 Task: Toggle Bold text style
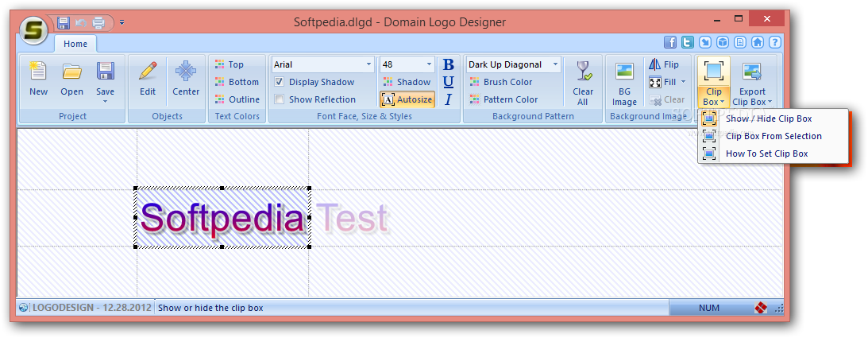pyautogui.click(x=449, y=64)
